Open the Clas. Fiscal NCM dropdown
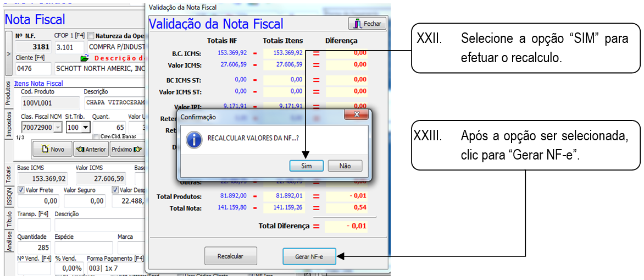The width and height of the screenshot is (644, 280). tap(58, 128)
